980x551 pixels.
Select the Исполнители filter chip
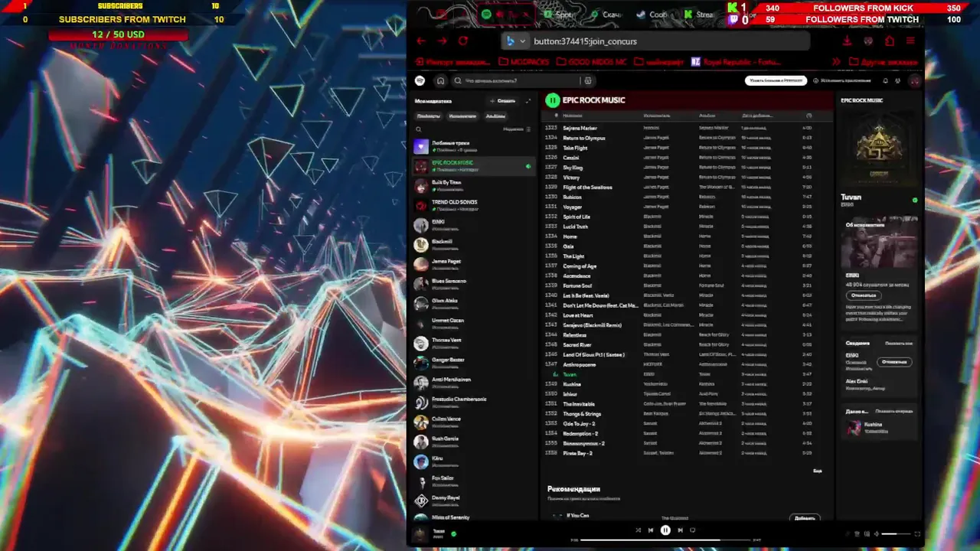(x=462, y=116)
